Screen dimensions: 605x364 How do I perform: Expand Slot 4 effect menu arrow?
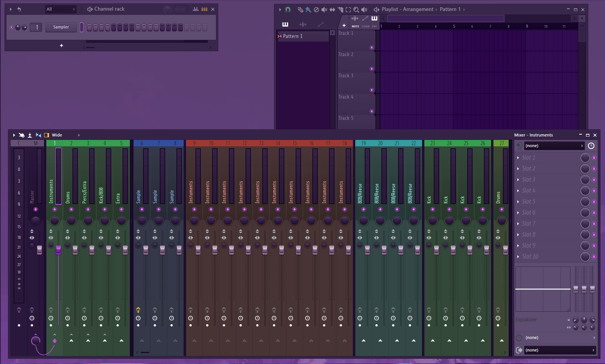point(518,191)
